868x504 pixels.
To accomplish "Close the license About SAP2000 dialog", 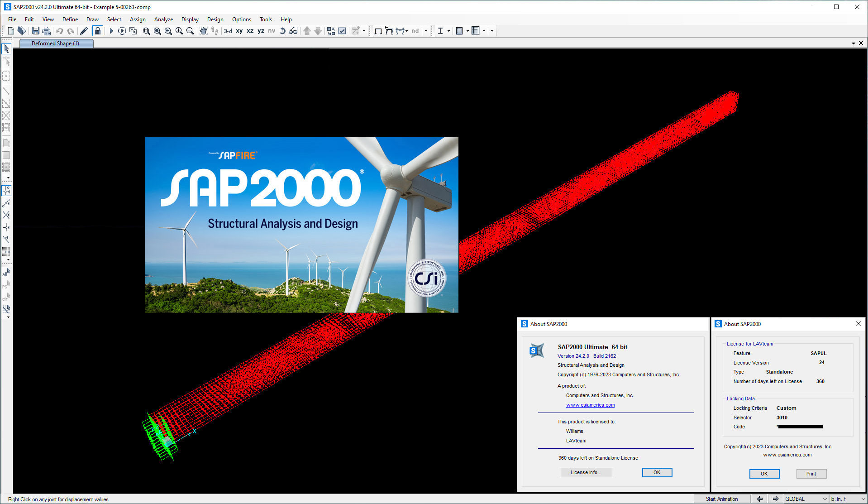I will click(x=858, y=324).
